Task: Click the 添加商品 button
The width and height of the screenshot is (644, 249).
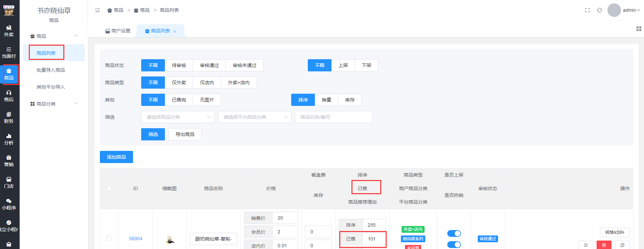Action: coord(116,157)
